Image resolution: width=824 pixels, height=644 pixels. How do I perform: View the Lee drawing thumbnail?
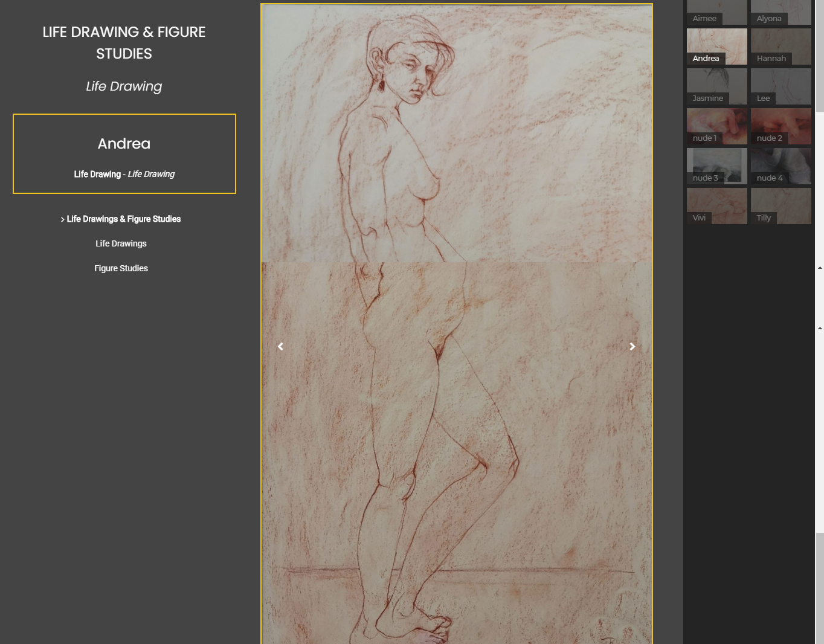781,86
